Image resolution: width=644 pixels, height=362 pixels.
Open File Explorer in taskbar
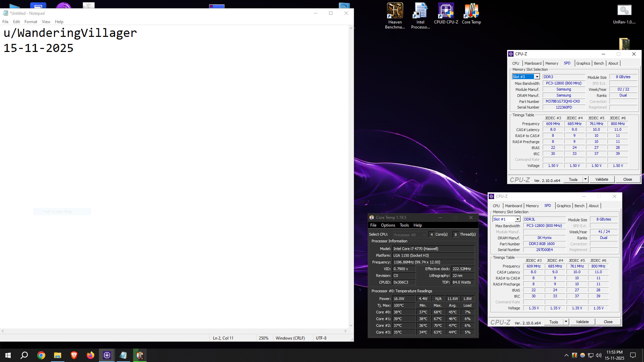[58, 355]
